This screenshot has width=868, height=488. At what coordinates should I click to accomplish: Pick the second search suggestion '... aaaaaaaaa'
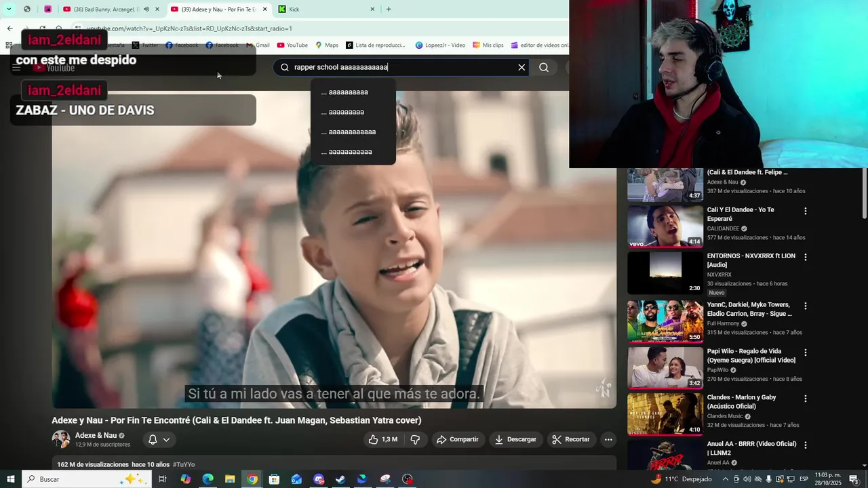tap(353, 112)
